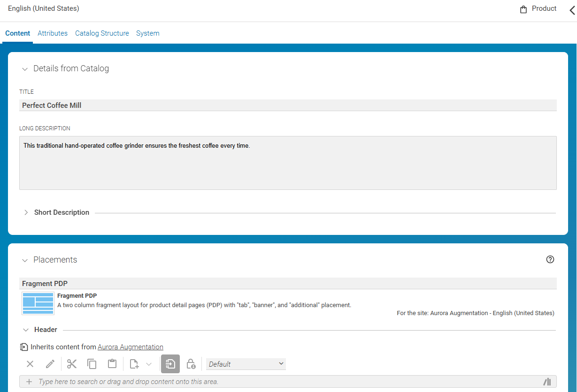This screenshot has width=577, height=392.
Task: Click the pencil edit icon
Action: 50,364
